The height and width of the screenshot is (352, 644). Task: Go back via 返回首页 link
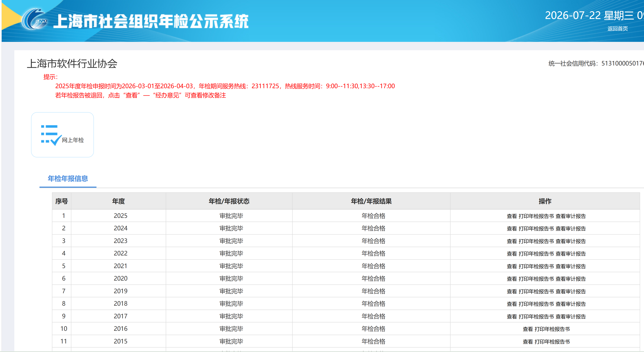(x=618, y=29)
